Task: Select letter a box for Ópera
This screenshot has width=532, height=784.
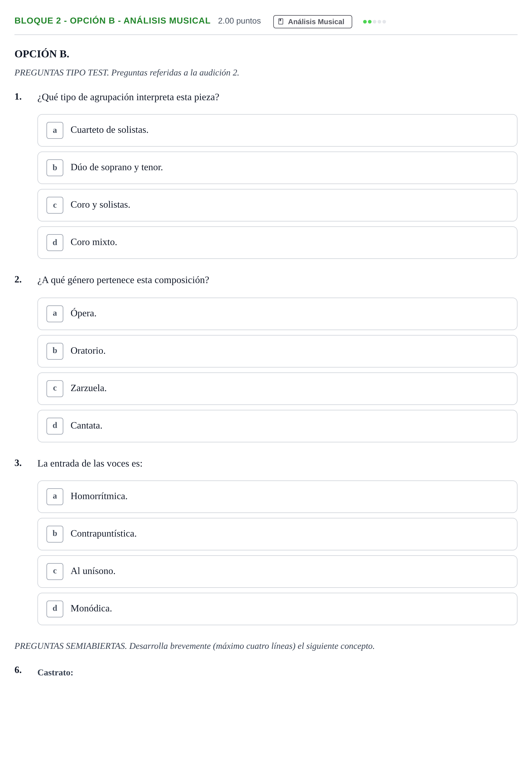Action: point(55,314)
